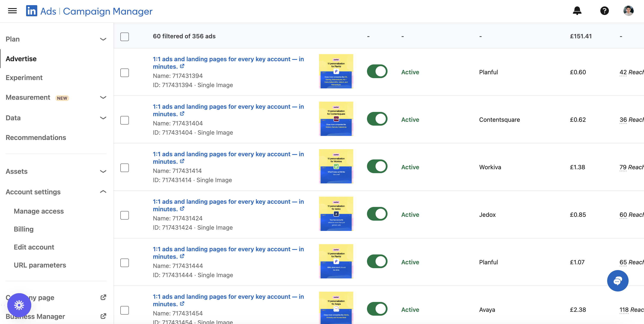Screen dimensions: 644x324
Task: Open external link icon for ad 717431414
Action: 182,161
